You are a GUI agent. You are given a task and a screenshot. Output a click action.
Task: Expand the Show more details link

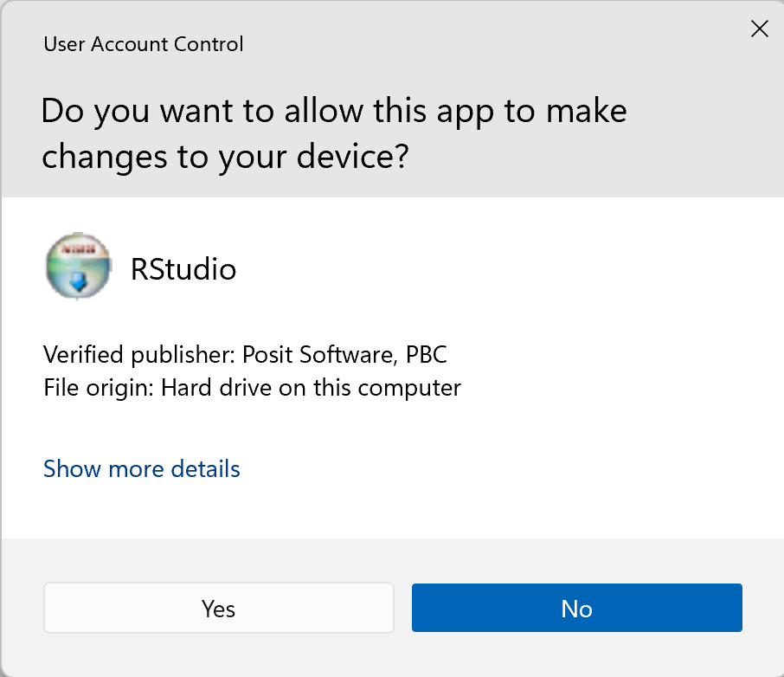(141, 469)
